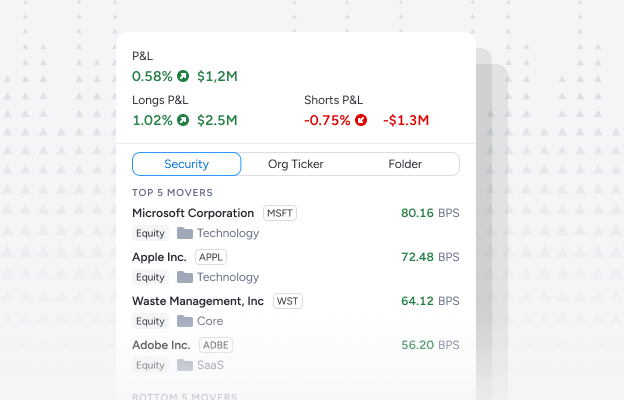Open the Waste Management, Inc row

pyautogui.click(x=296, y=311)
